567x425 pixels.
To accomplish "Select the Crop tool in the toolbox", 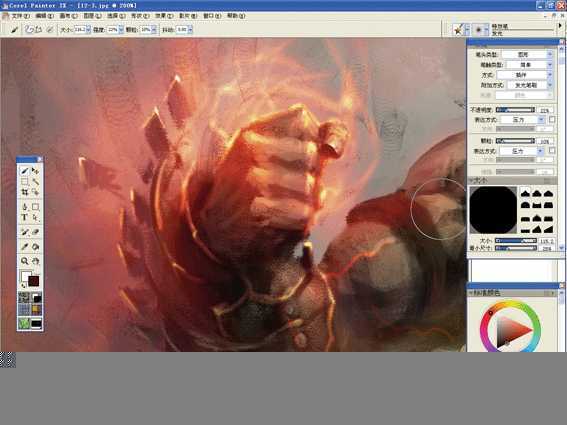I will 25,192.
